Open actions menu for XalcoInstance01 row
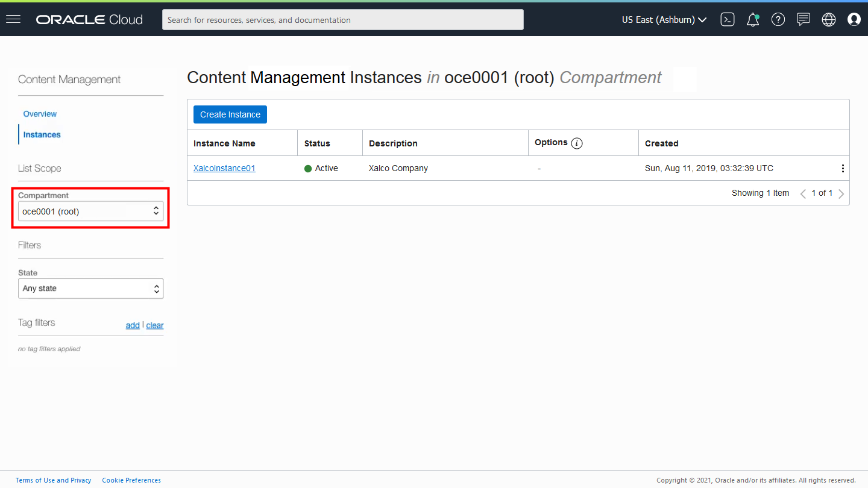The width and height of the screenshot is (868, 488). 843,169
